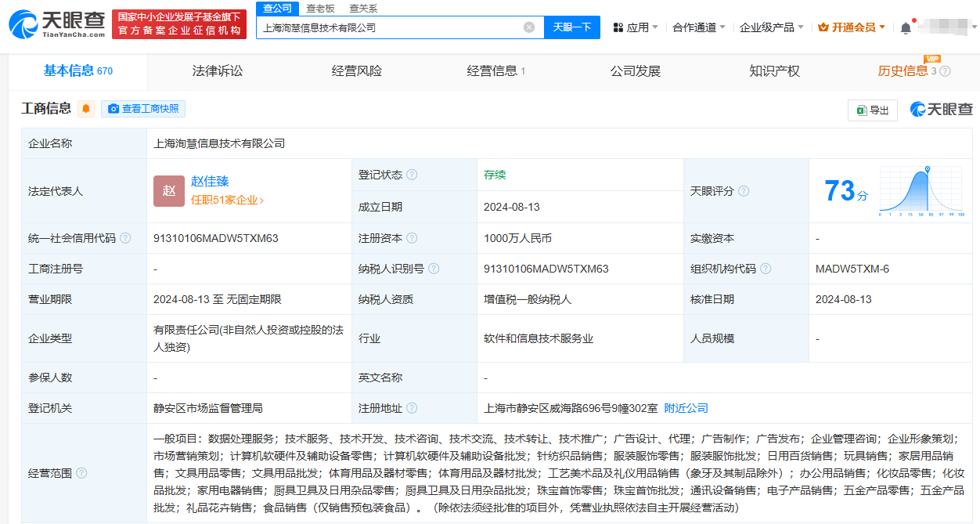
Task: Click the 赵 avatar of the legal representative
Action: point(169,191)
